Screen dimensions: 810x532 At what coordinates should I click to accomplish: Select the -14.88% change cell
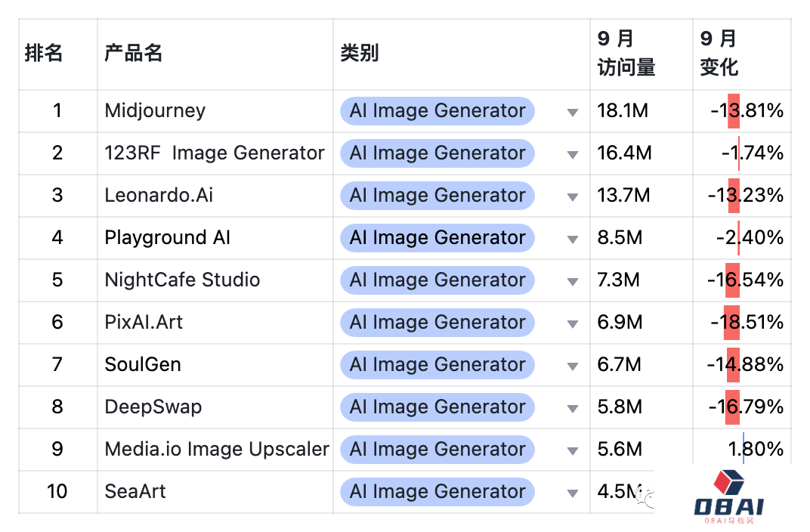742,365
